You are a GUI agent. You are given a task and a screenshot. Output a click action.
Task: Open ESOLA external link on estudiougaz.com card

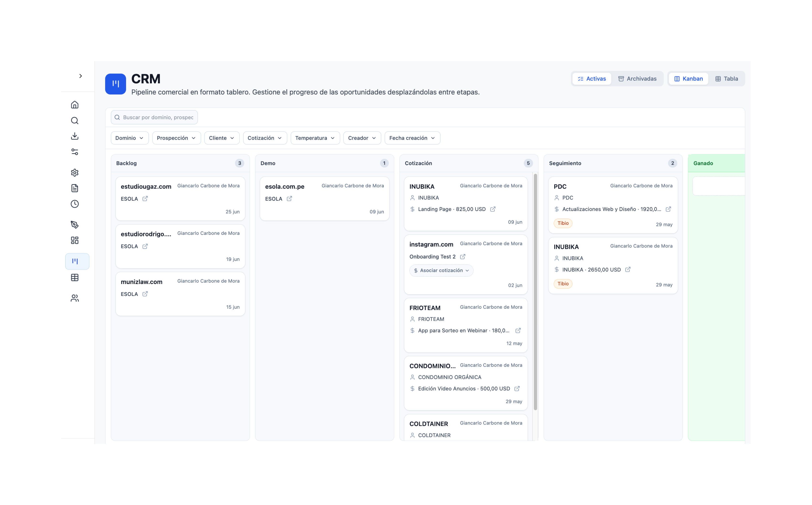tap(145, 199)
